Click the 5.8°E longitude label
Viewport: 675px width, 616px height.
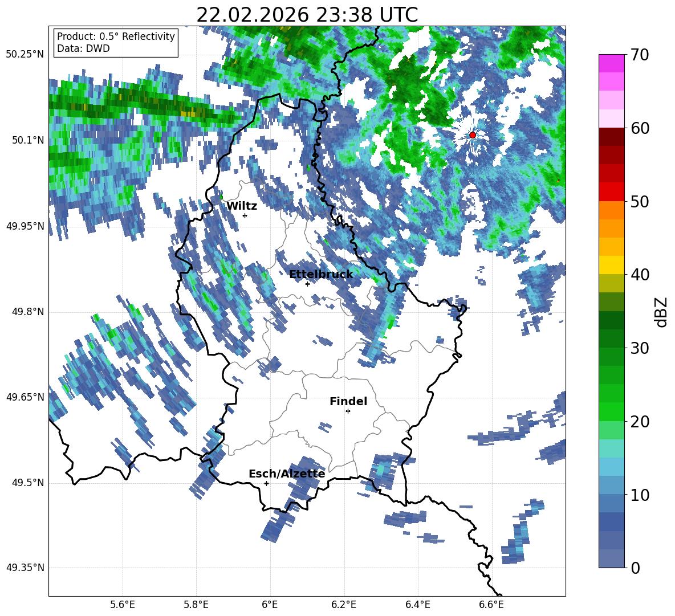(x=196, y=605)
